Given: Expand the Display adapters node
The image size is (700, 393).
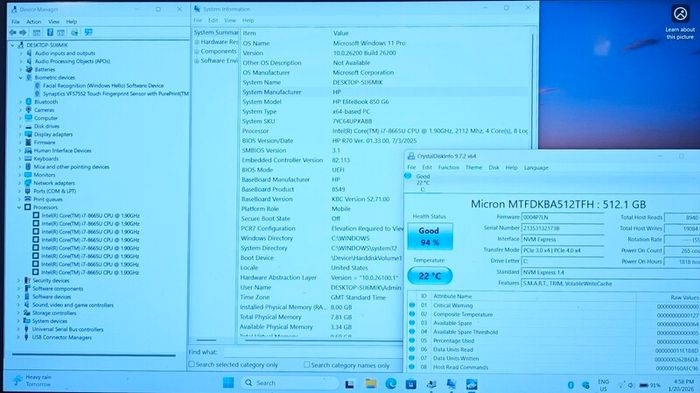Looking at the screenshot, I should pyautogui.click(x=20, y=134).
